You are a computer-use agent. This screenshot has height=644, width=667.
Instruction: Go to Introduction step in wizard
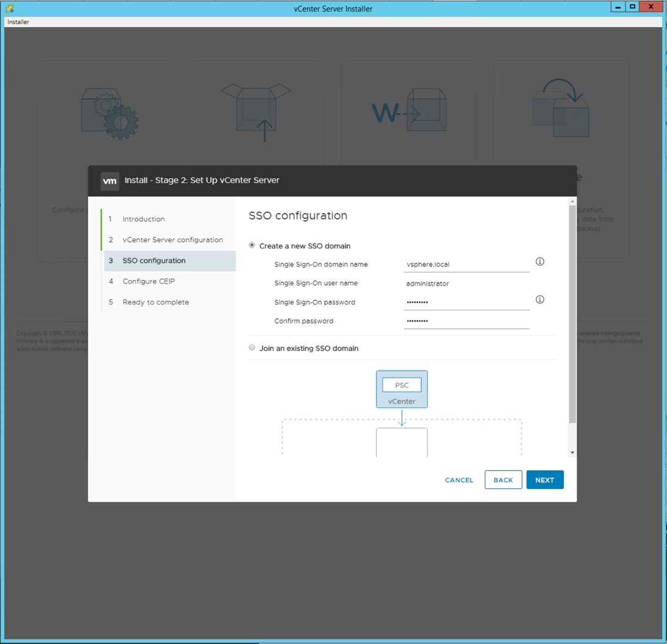[x=143, y=219]
